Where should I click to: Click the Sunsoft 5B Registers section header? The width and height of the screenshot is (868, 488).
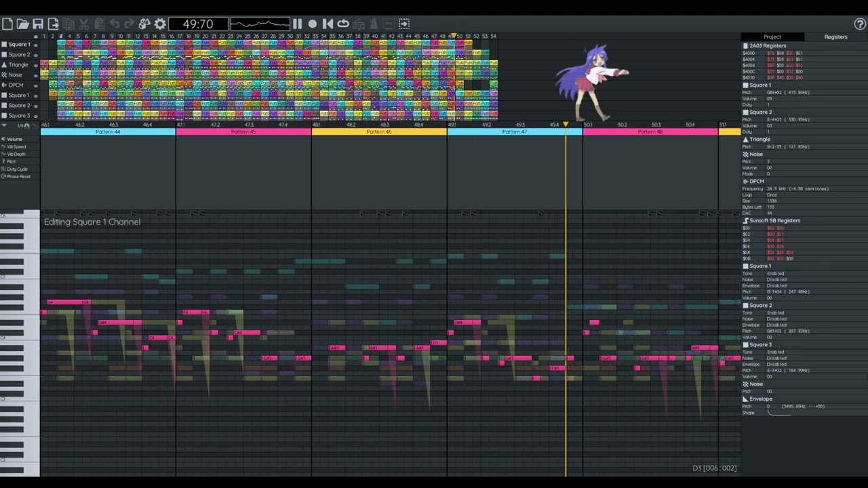tap(804, 221)
